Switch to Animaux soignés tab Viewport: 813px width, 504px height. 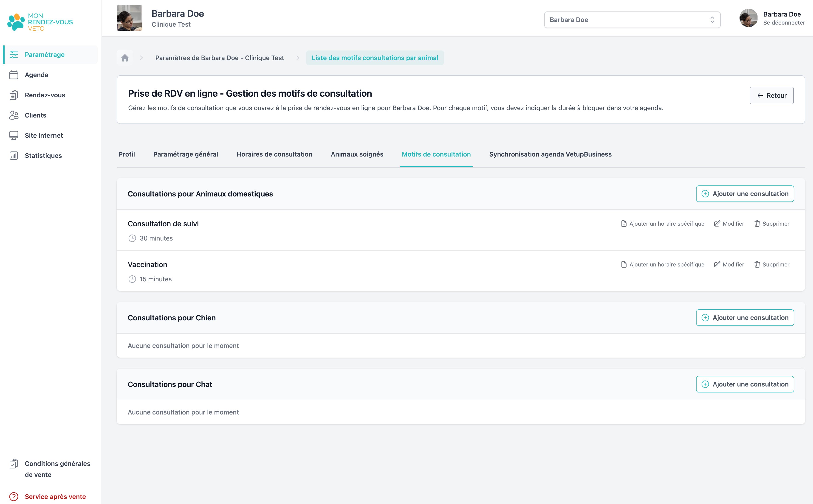(357, 154)
